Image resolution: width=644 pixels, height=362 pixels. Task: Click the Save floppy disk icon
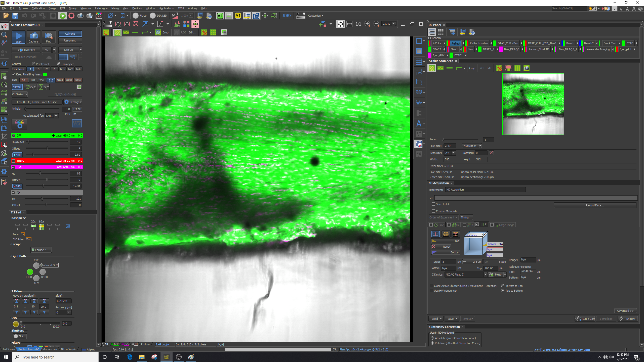pos(15,16)
